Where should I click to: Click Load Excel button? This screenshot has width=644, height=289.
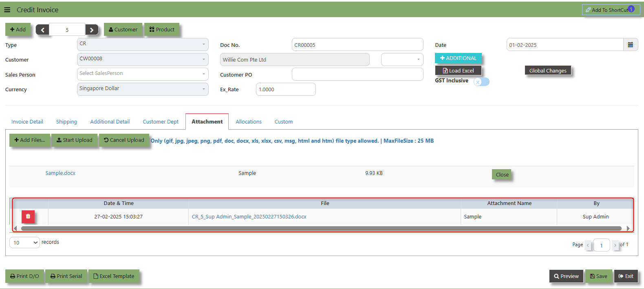coord(458,71)
